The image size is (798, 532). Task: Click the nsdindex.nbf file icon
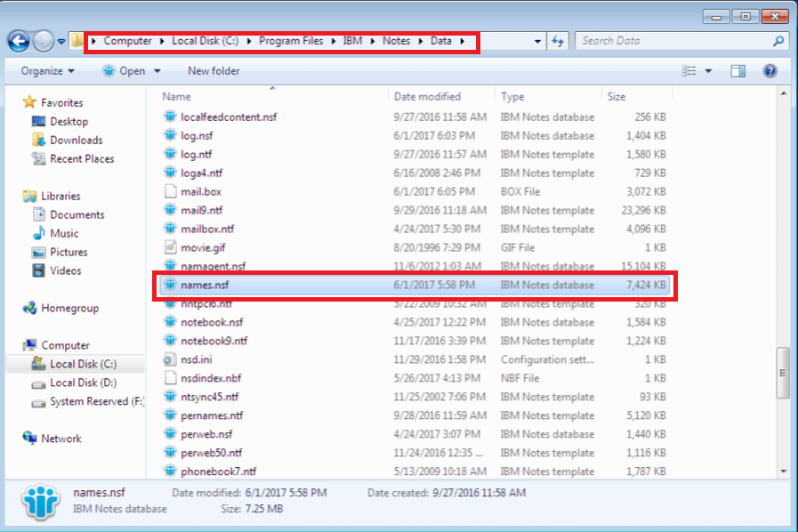pyautogui.click(x=170, y=377)
